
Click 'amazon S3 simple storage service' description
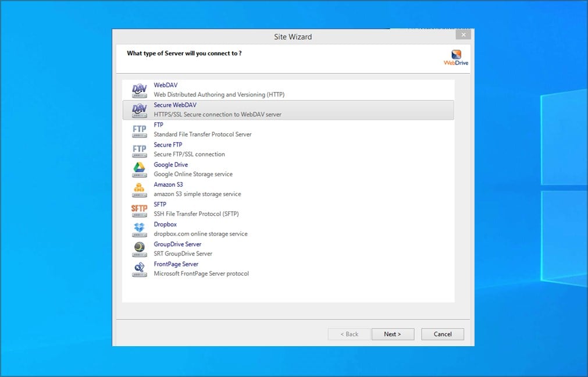[197, 194]
